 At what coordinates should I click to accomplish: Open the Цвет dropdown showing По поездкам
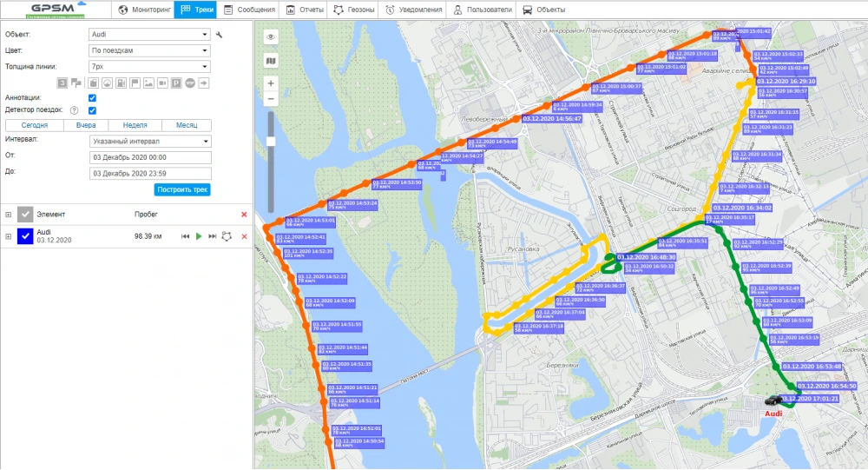(150, 50)
